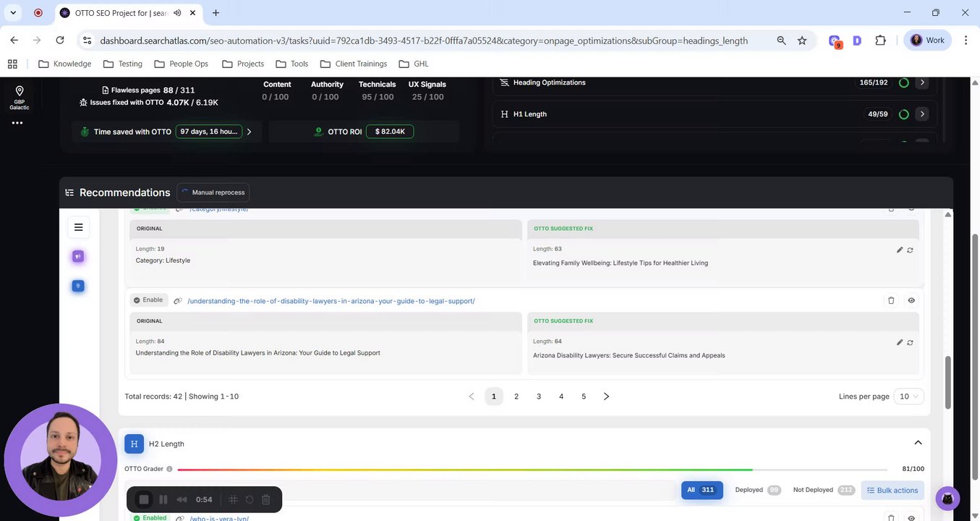980x521 pixels.
Task: Open the zoom magnifier in the address bar
Action: pyautogui.click(x=781, y=41)
